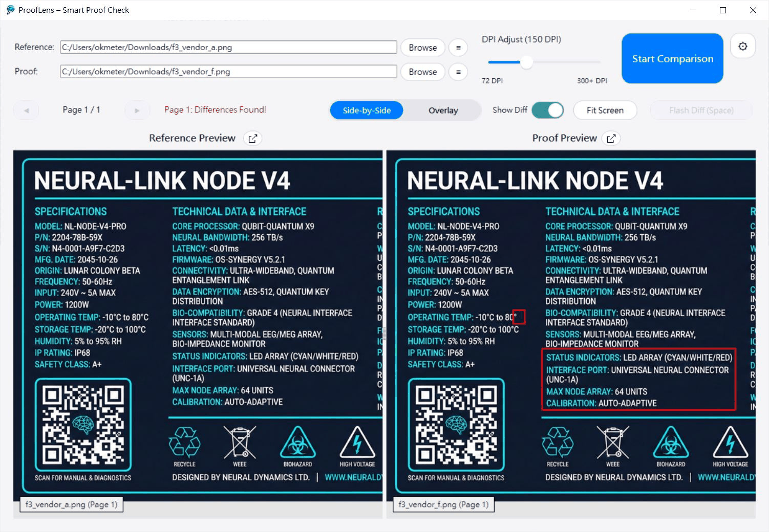Switch to Overlay view mode
769x532 pixels.
click(x=443, y=110)
